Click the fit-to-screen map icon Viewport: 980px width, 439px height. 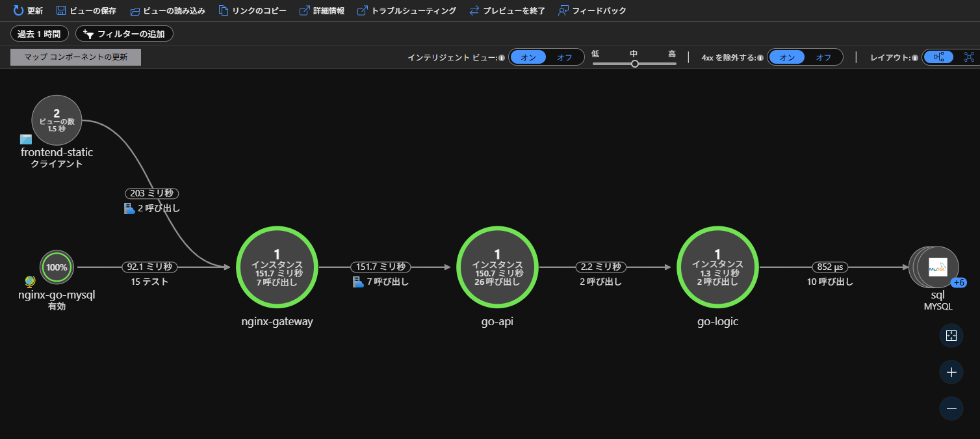tap(951, 336)
